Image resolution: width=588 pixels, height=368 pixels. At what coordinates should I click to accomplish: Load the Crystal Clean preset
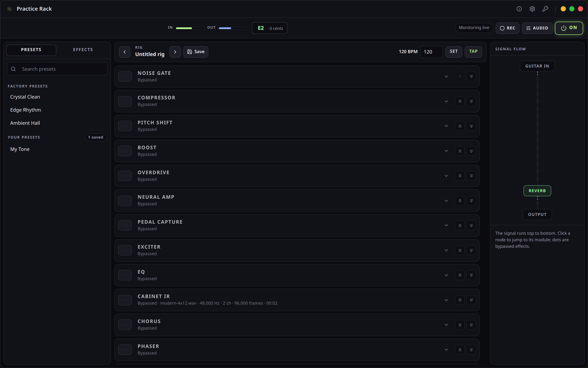coord(57,97)
